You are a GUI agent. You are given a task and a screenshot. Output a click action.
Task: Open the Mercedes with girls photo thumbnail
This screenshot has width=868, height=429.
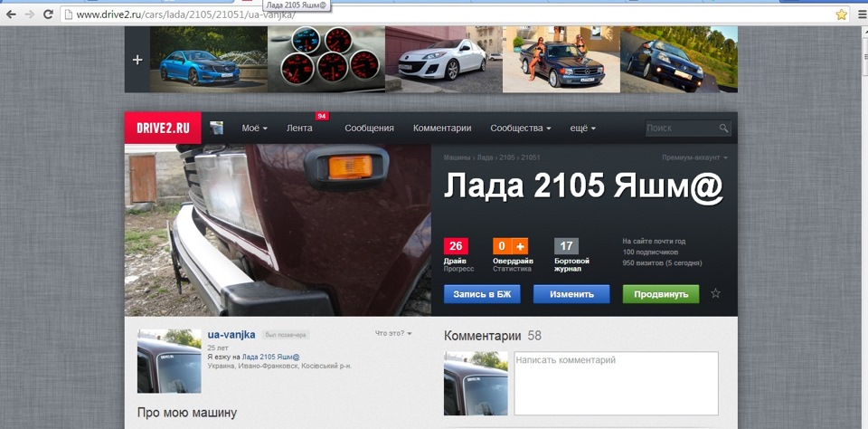[x=561, y=60]
